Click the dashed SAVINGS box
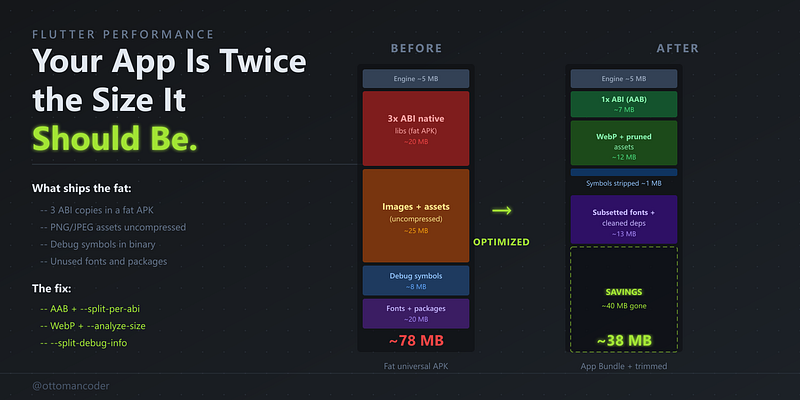Viewport: 800px width, 400px height. tap(624, 299)
